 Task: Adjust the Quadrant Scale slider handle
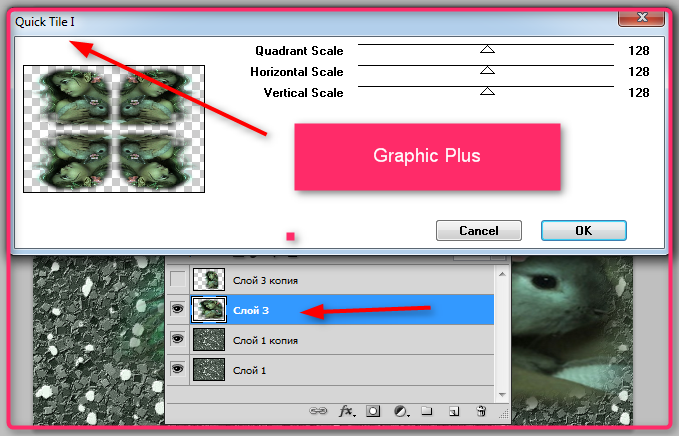click(488, 49)
